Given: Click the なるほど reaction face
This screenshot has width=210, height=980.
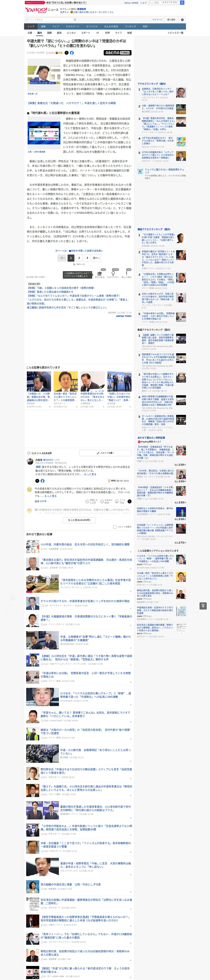Looking at the screenshot, I should (102, 501).
